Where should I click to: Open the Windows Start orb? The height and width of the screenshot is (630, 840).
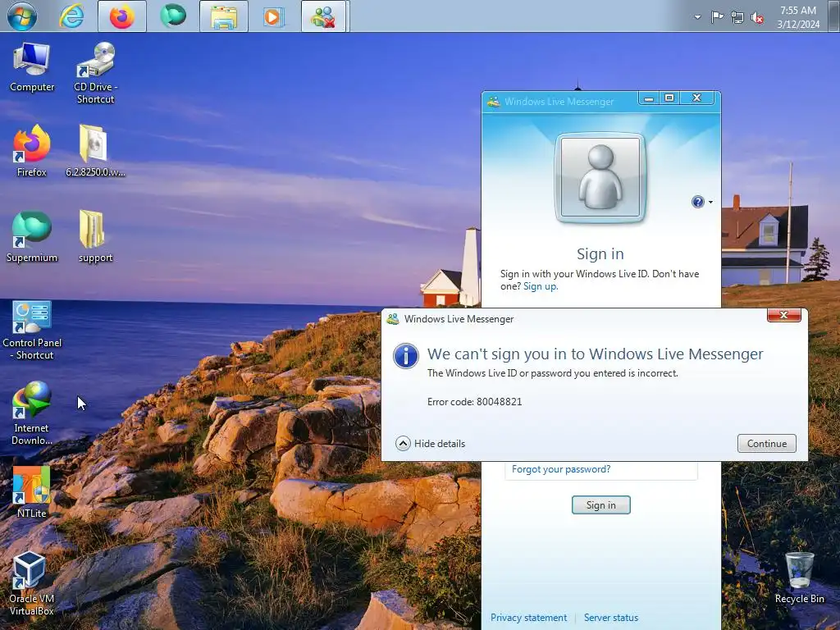click(22, 16)
